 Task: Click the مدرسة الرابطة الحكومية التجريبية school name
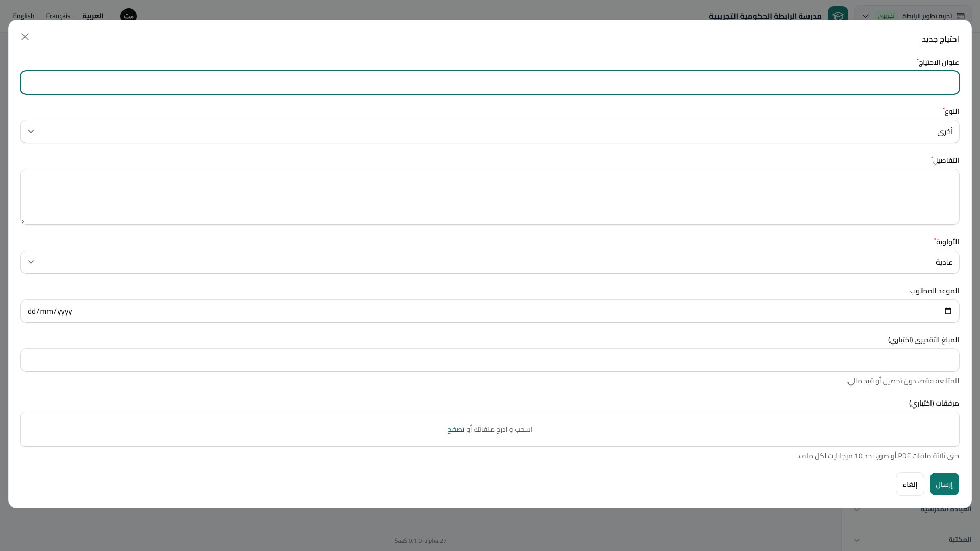[765, 16]
